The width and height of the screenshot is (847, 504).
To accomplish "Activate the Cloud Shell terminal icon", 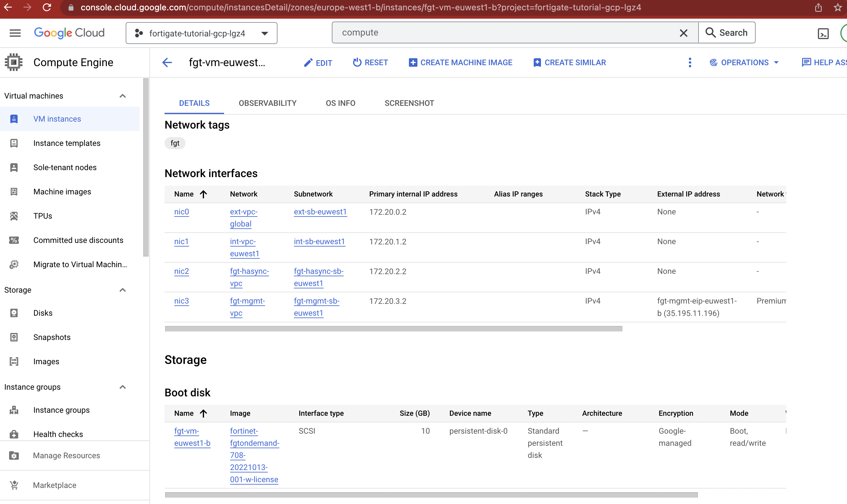I will tap(823, 33).
